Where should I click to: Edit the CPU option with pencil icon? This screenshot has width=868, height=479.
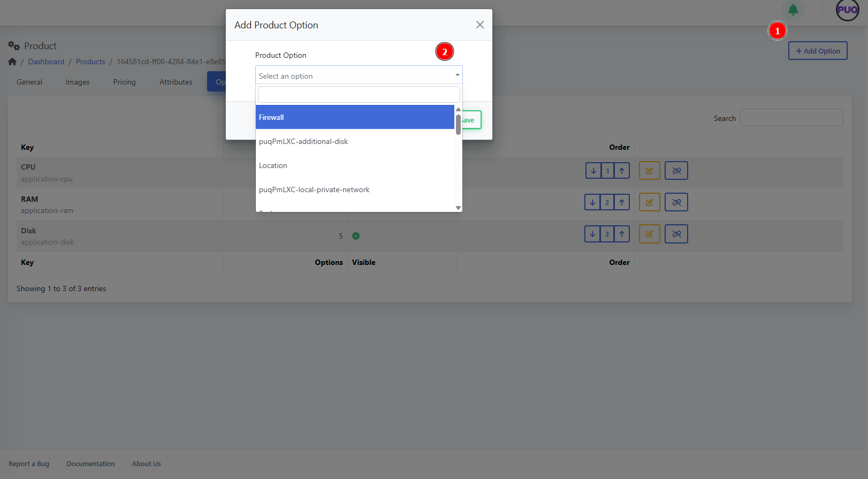pos(649,171)
